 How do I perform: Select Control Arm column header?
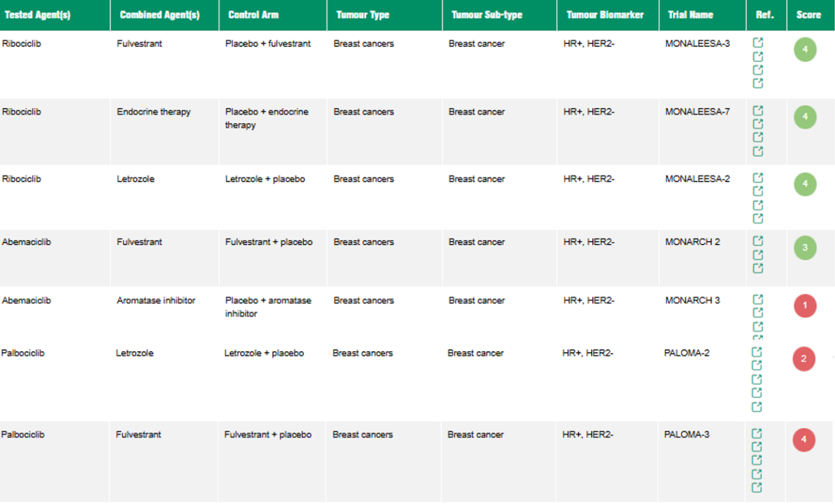click(253, 14)
